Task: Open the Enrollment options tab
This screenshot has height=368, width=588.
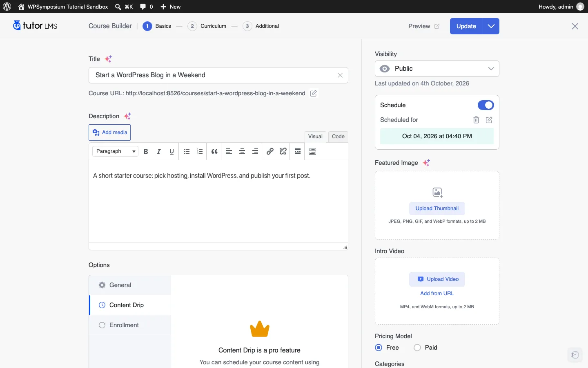Action: pos(130,325)
